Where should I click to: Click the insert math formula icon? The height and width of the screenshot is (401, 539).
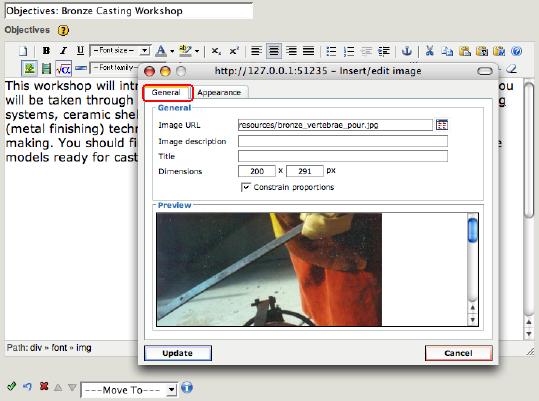[x=64, y=69]
